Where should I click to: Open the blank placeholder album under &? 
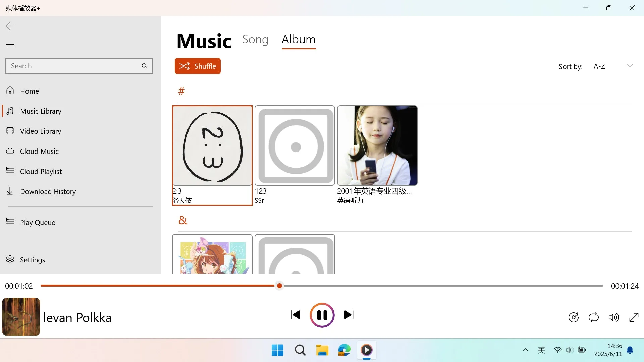(295, 254)
